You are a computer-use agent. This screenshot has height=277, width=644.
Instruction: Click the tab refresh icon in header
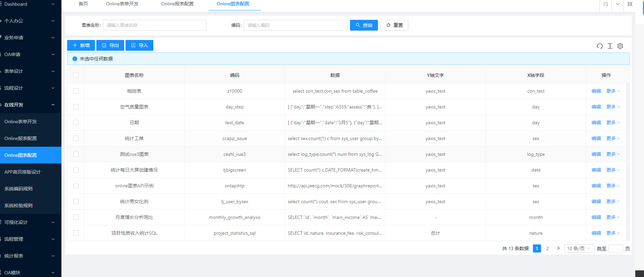606,4
